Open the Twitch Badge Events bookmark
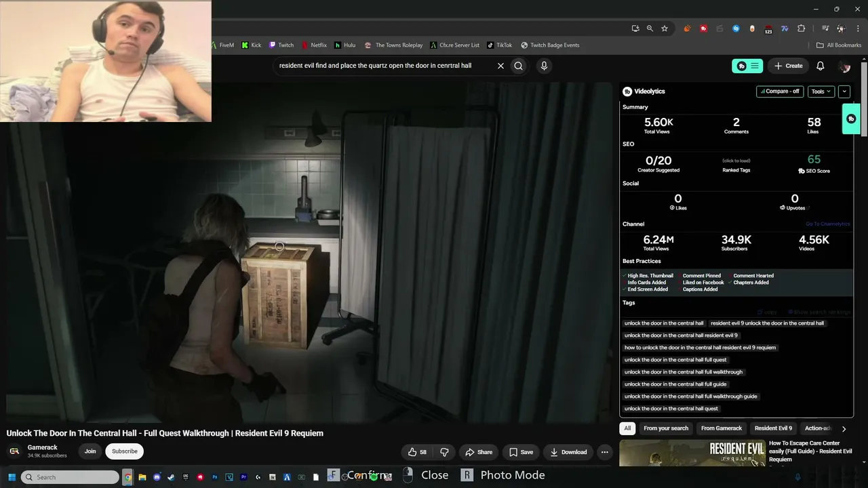Viewport: 868px width, 488px height. coord(550,45)
